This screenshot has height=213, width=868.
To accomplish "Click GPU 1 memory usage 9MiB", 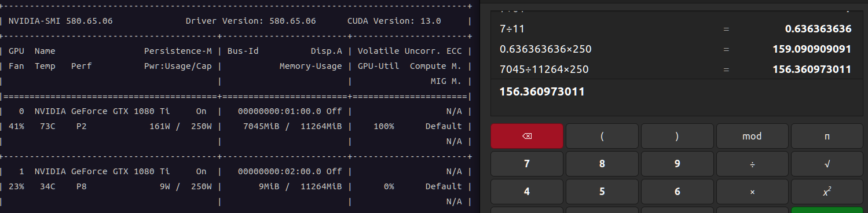I will pos(269,186).
